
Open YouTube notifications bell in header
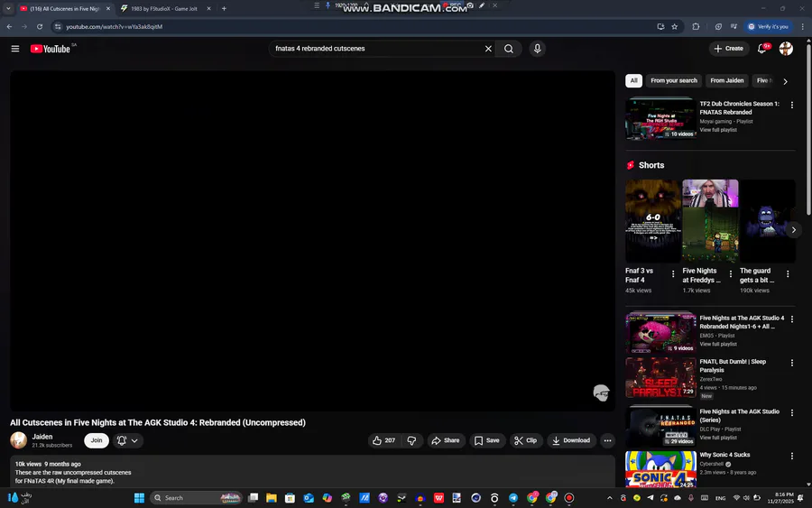[762, 49]
